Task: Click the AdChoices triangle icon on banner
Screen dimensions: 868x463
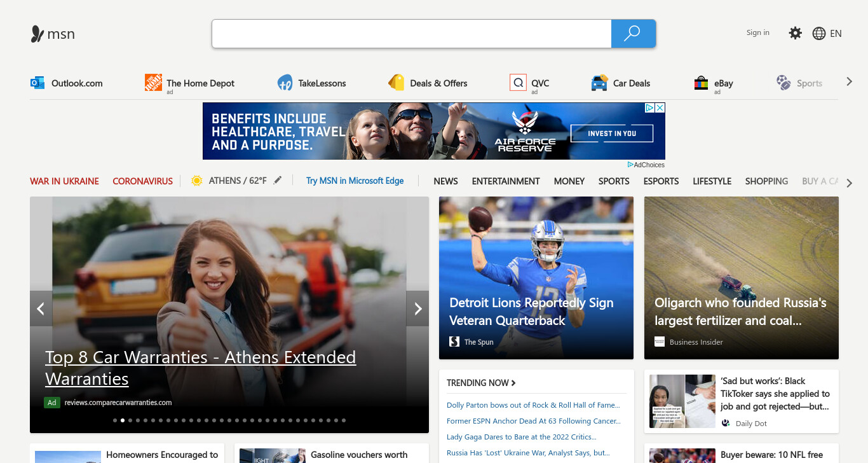Action: pyautogui.click(x=650, y=108)
